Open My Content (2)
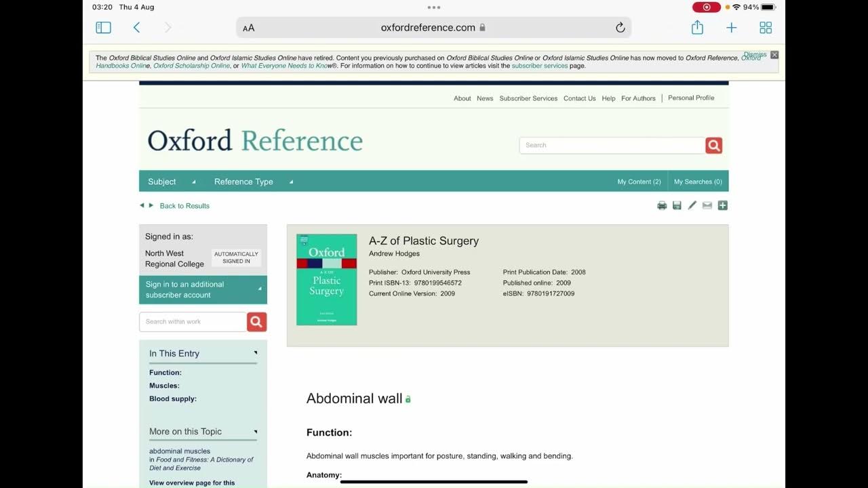Screen dimensions: 868x488 click(639, 182)
